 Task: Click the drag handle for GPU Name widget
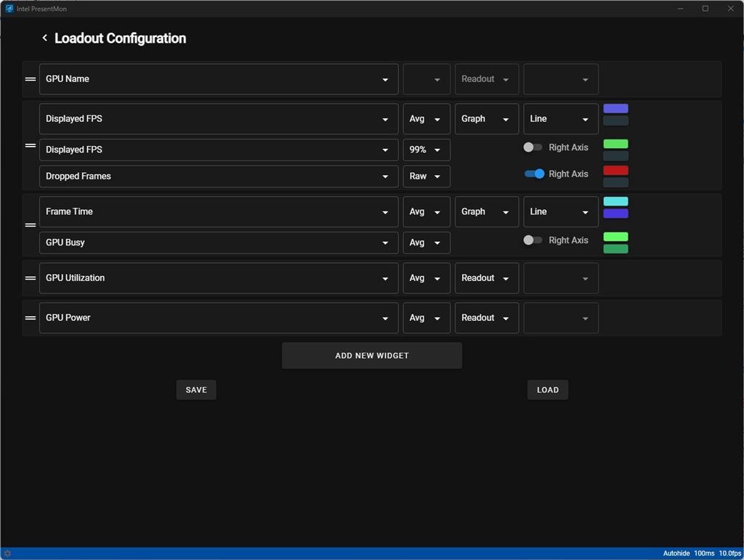point(31,79)
